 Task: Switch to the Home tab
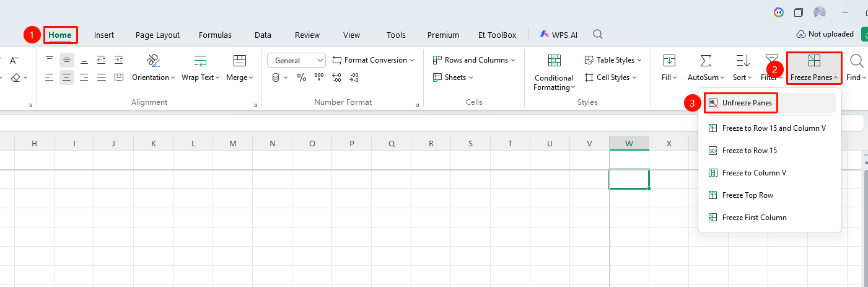coord(60,35)
